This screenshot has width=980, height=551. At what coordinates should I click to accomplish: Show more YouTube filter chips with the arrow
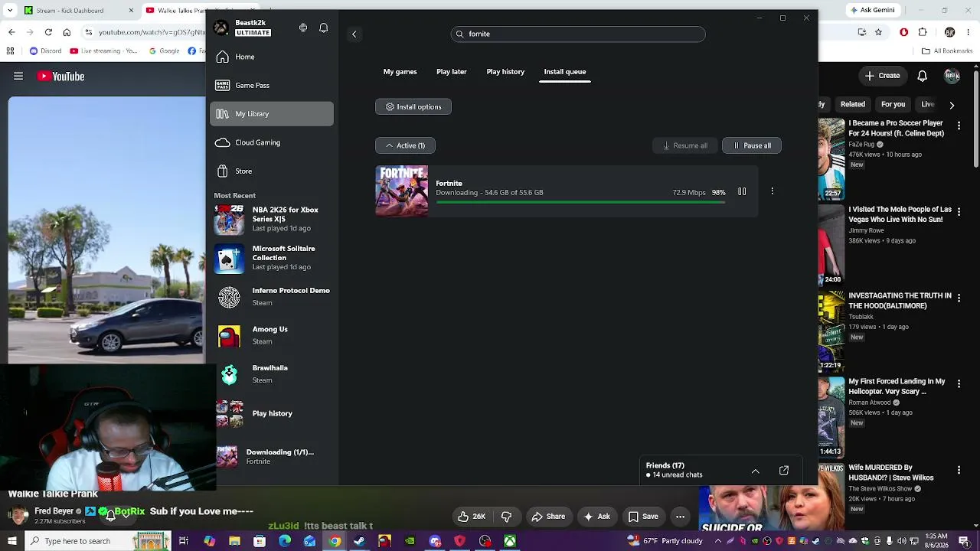click(952, 105)
